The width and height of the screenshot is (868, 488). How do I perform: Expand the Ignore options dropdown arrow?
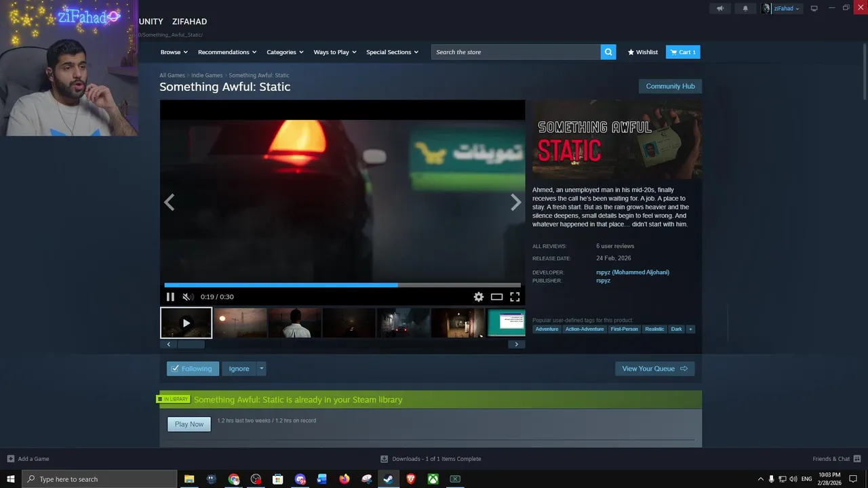click(x=261, y=369)
